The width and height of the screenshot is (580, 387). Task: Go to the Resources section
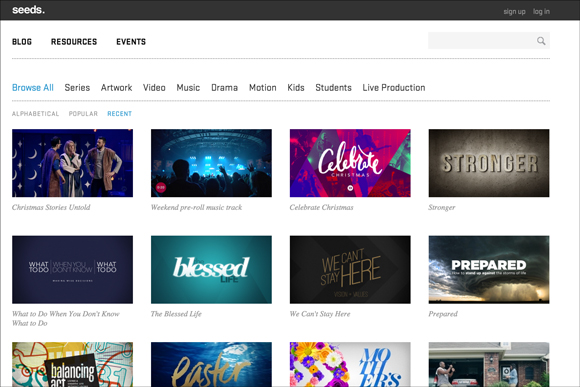74,42
